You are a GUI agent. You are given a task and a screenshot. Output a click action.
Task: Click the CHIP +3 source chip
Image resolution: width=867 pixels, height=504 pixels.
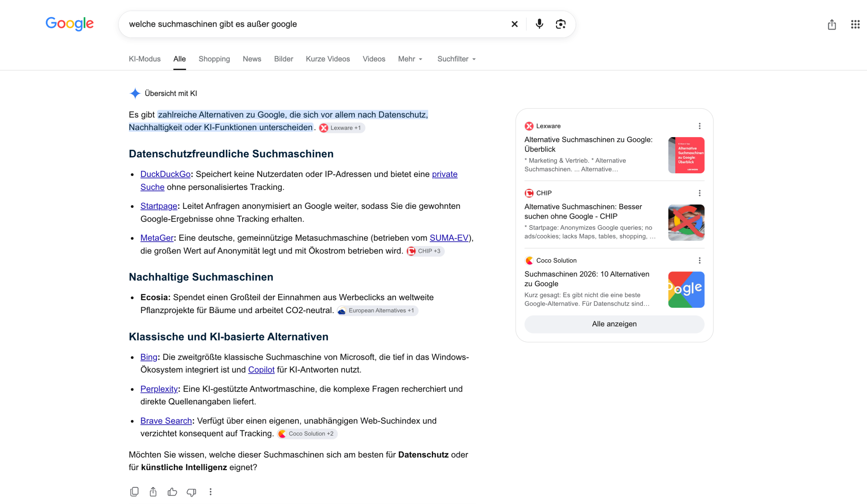pyautogui.click(x=425, y=251)
